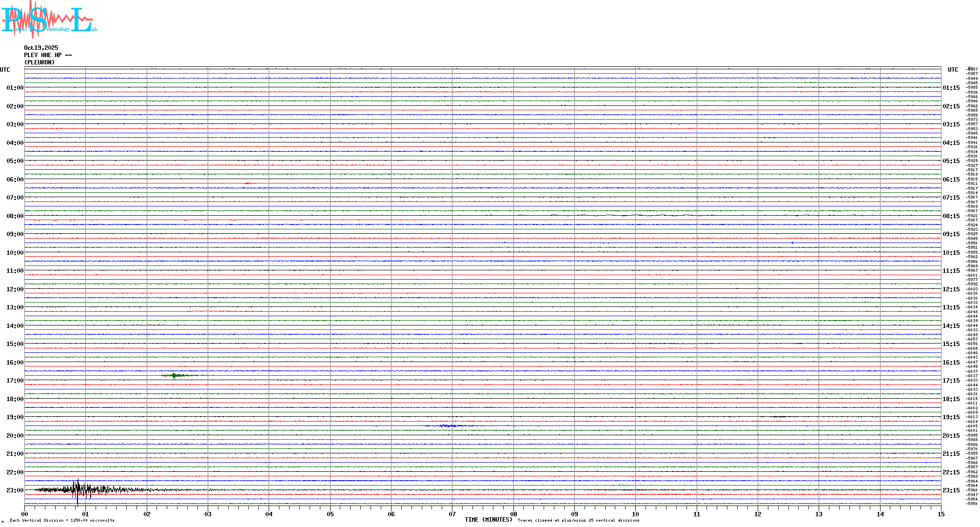Click minute marker 15 on bottom axis
This screenshot has width=980, height=527.
(941, 514)
